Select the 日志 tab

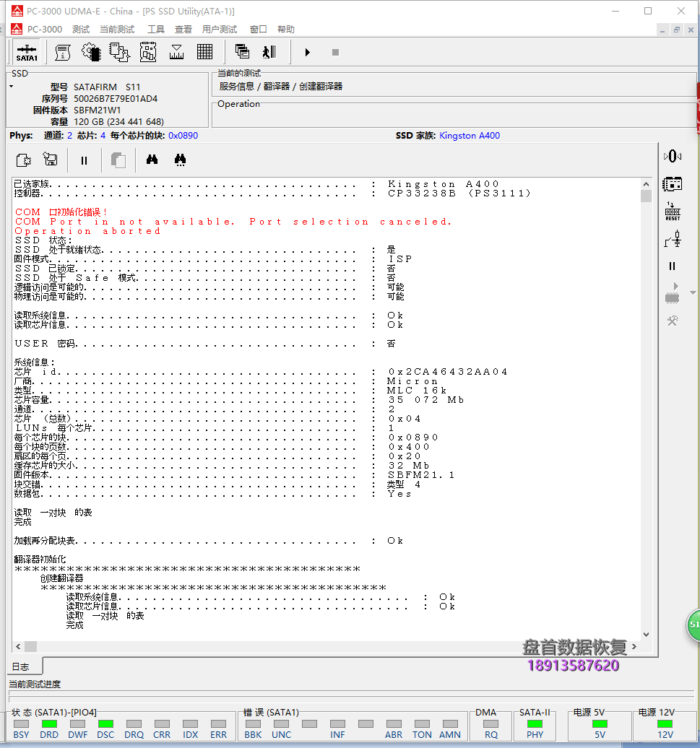20,667
